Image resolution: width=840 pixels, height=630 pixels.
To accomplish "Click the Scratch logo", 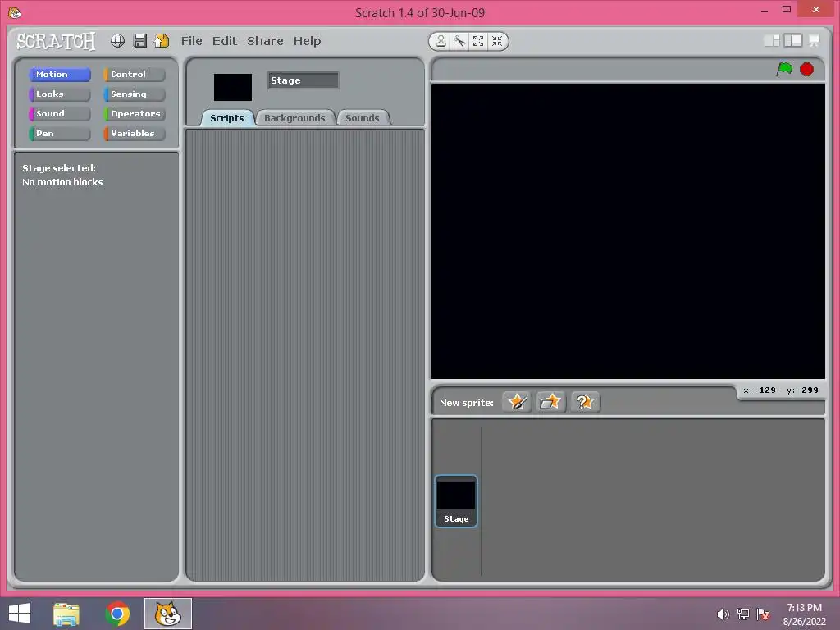I will (56, 41).
